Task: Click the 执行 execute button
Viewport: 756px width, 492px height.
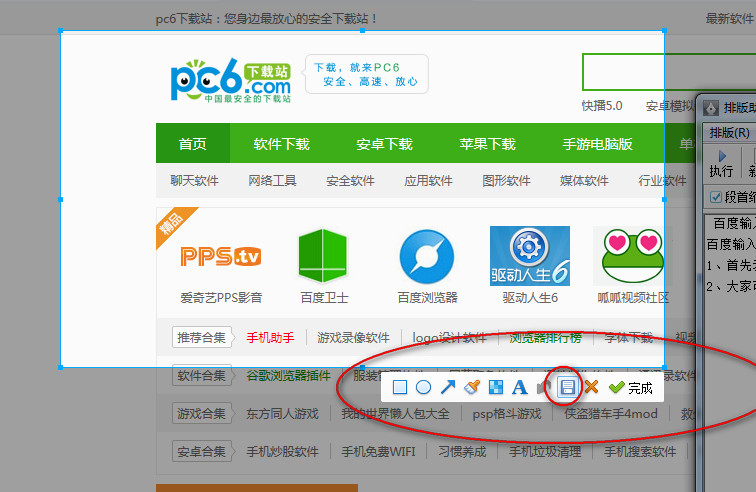Action: (721, 162)
